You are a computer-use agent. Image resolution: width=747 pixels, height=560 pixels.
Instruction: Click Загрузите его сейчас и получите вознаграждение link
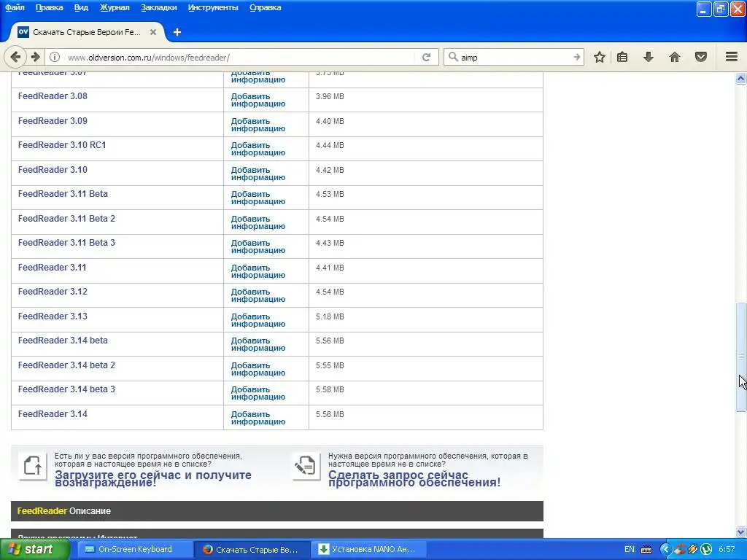click(x=153, y=478)
